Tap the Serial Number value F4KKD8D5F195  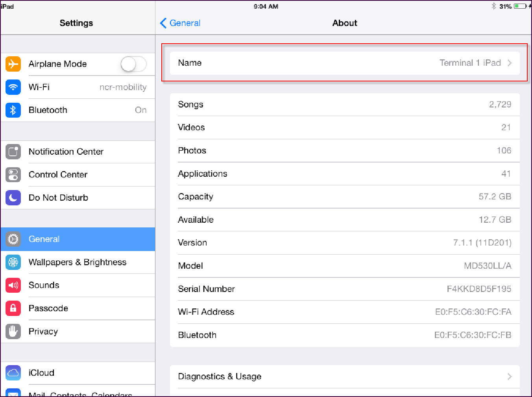(479, 289)
